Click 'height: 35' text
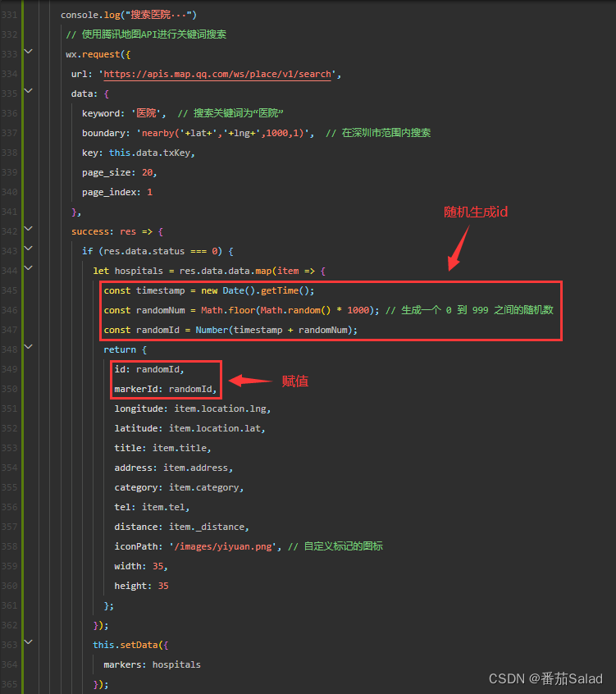 coord(141,586)
